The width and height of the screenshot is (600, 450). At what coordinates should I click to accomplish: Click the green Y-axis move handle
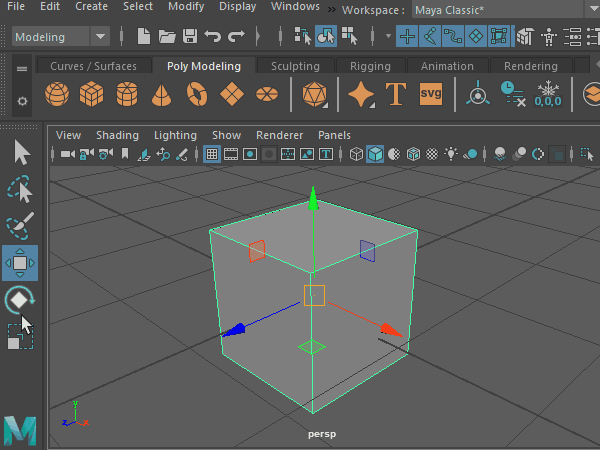pos(313,200)
